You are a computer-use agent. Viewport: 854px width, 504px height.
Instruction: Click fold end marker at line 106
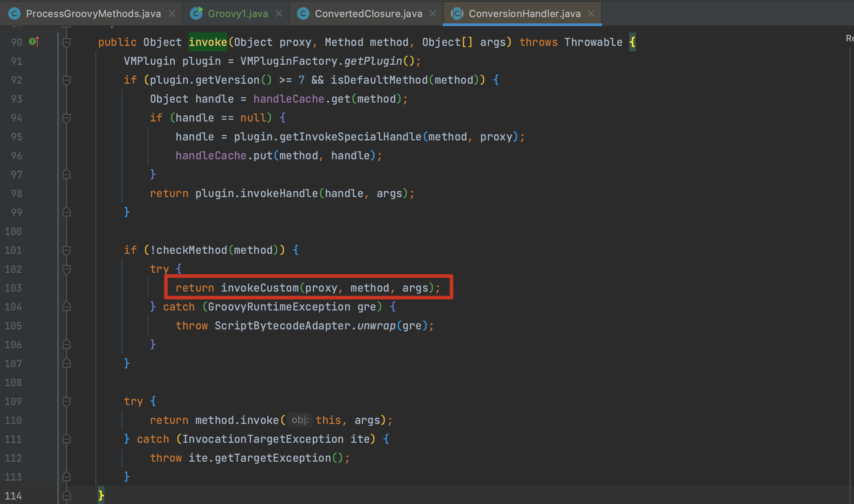(67, 344)
